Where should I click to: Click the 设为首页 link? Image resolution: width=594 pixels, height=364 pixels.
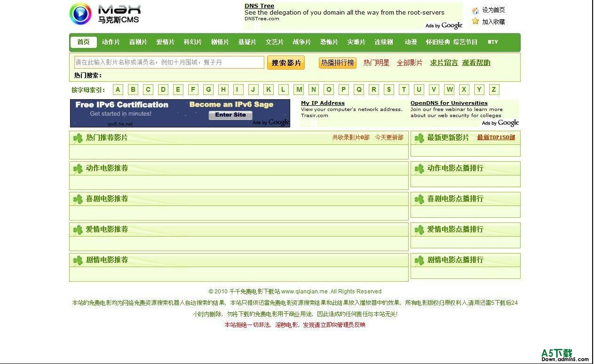click(x=493, y=10)
